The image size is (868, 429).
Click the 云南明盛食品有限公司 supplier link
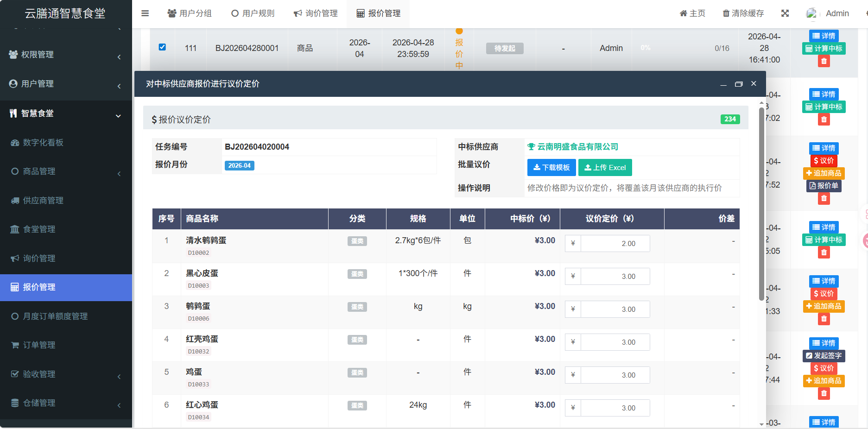click(577, 147)
